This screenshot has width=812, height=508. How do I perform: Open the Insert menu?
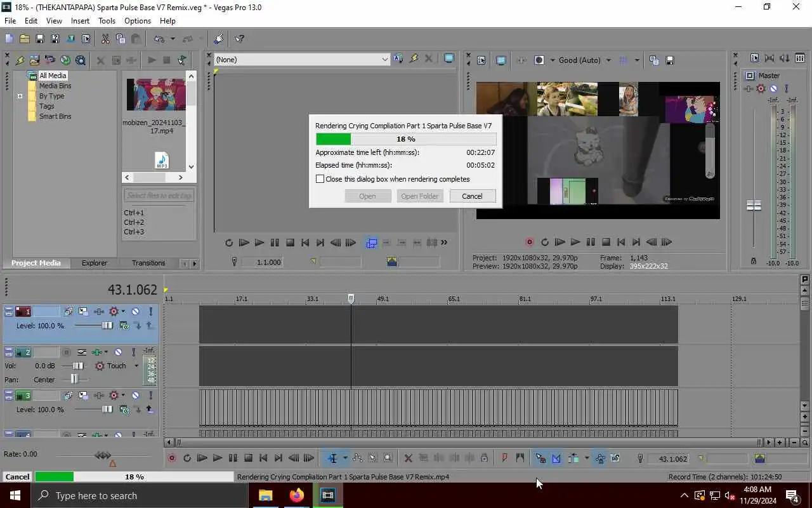(x=80, y=21)
